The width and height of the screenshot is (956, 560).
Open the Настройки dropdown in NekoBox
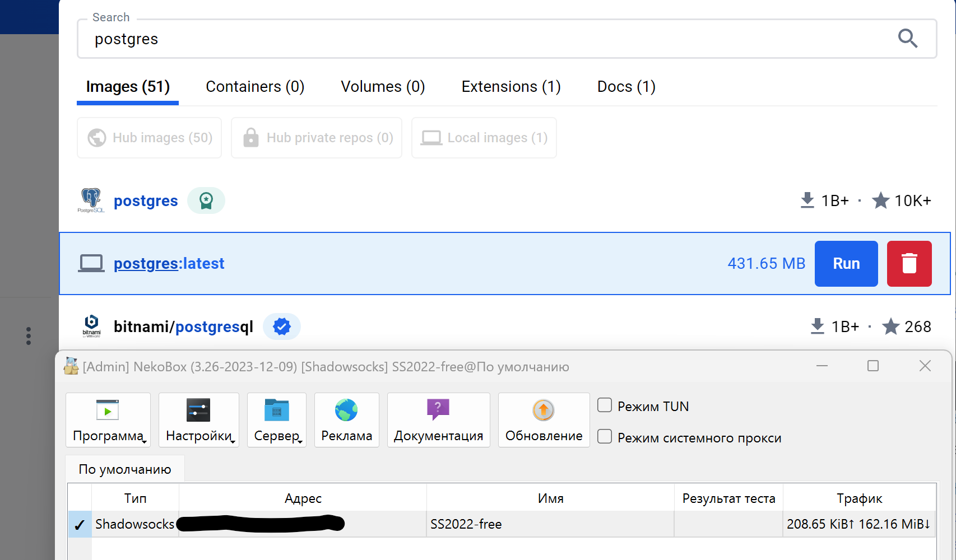click(199, 420)
